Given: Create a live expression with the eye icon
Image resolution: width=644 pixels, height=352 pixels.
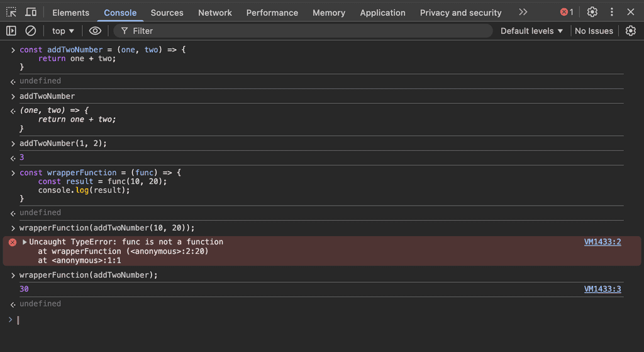Looking at the screenshot, I should 95,31.
